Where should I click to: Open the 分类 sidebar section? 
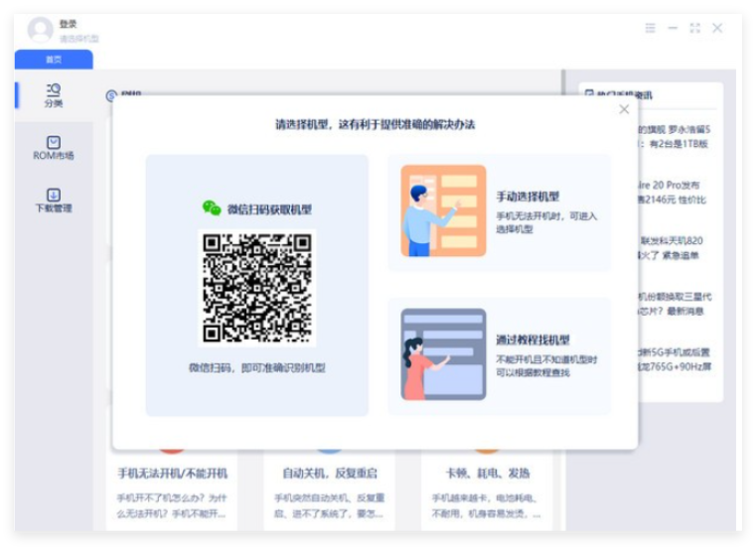54,95
